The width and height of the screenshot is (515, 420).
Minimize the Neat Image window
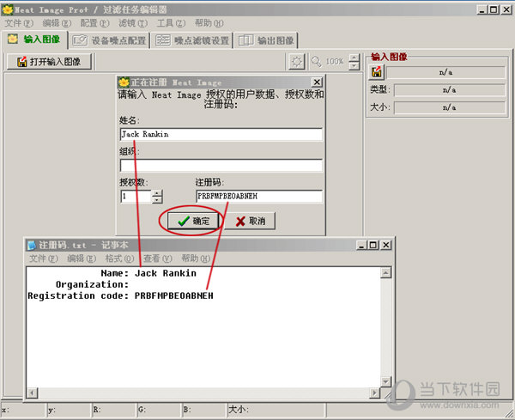point(482,9)
